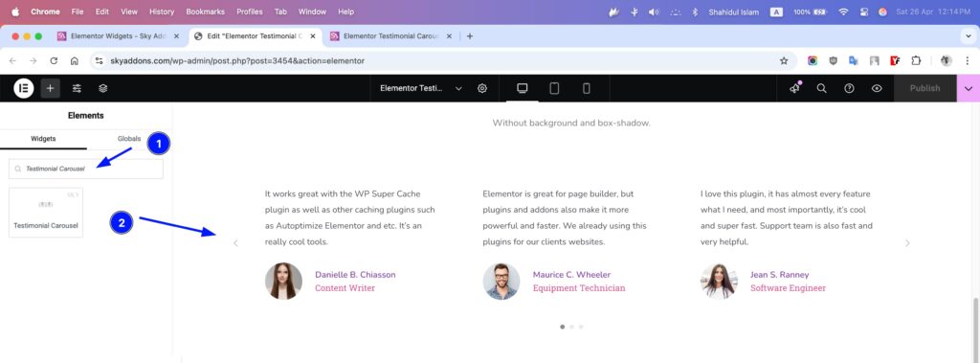Open macOS Control Center icon
980x363 pixels.
(x=864, y=11)
